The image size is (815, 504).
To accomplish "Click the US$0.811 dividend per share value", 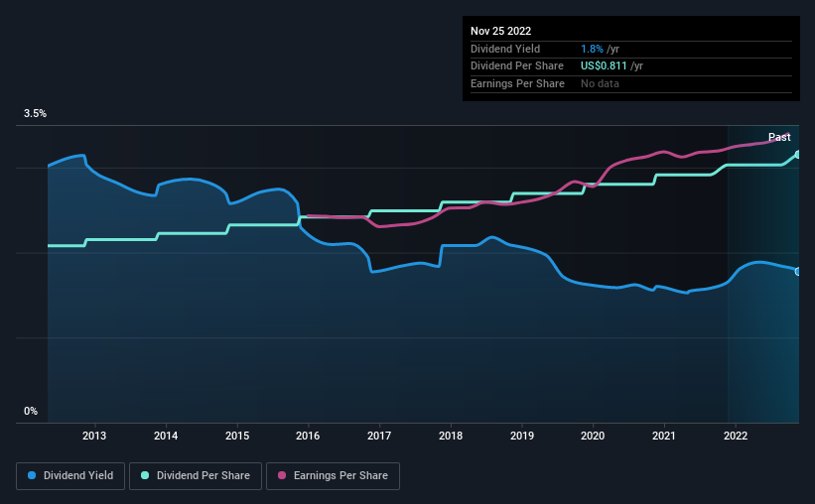I will [x=604, y=66].
